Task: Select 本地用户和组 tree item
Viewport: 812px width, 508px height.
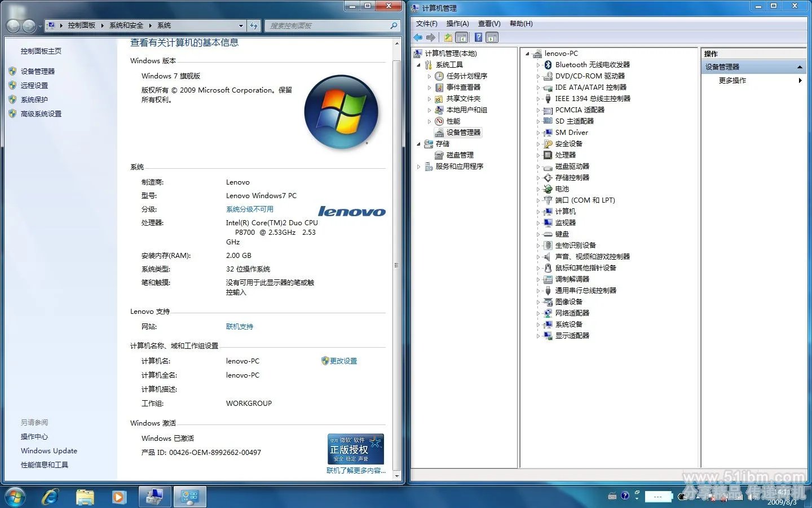Action: pos(467,110)
